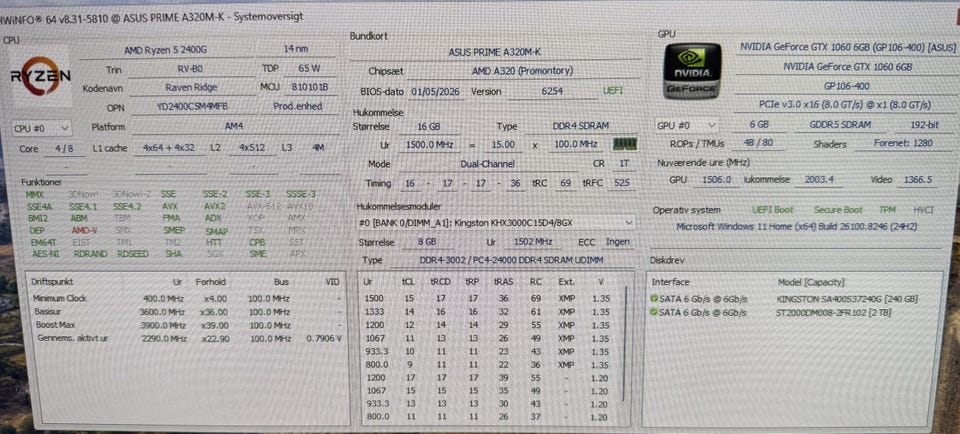Screen dimensions: 960x434
Task: Click the BIOS date 01/05/2026
Action: [x=435, y=92]
